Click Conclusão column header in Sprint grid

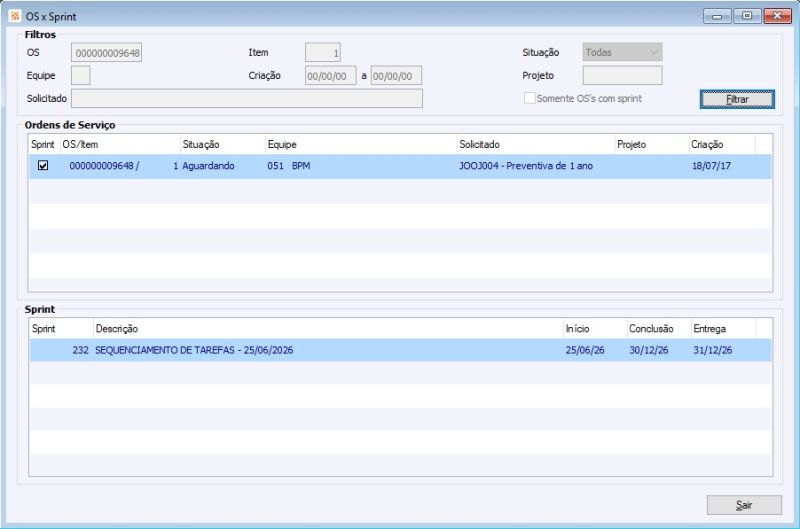point(659,329)
